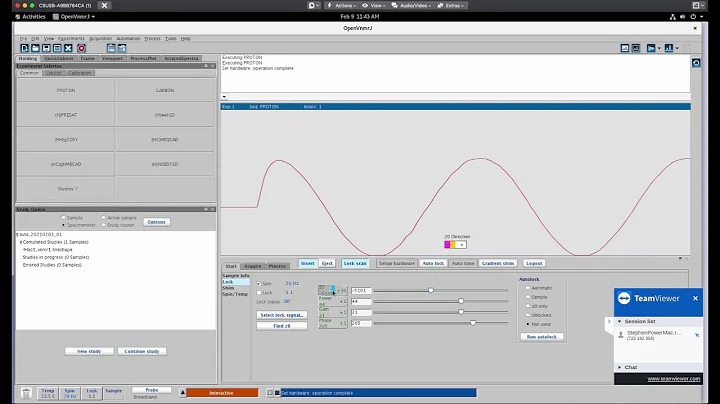
Task: Select the z0 only autolock option
Action: 528,306
